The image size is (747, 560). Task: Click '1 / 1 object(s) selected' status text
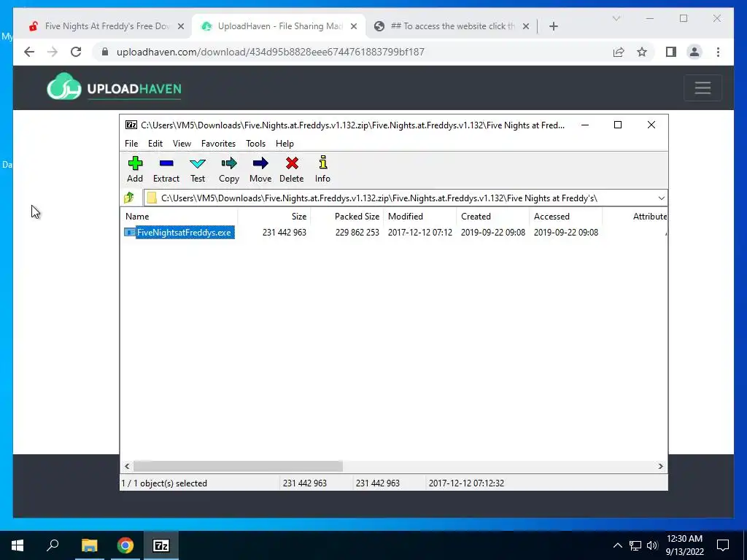(164, 483)
